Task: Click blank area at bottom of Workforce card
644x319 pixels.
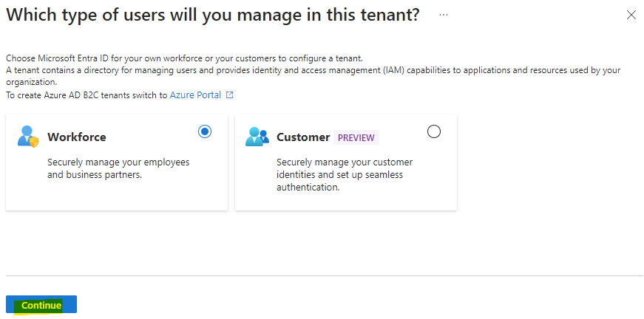Action: [x=117, y=197]
